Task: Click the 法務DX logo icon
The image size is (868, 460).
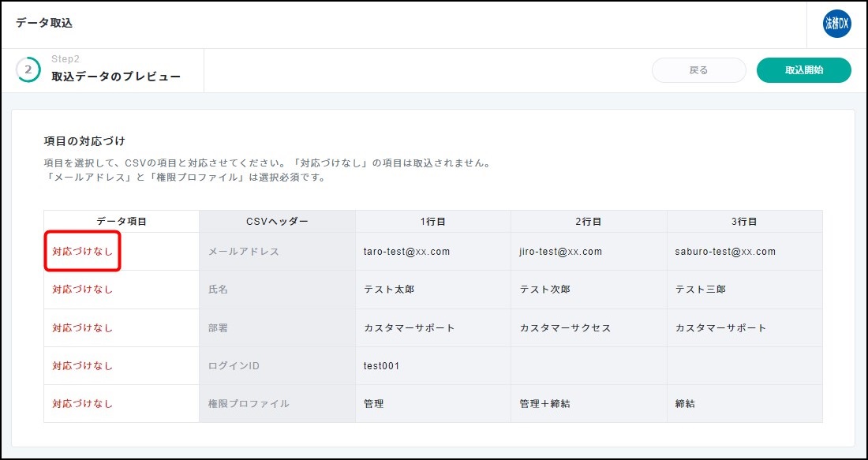Action: 836,24
